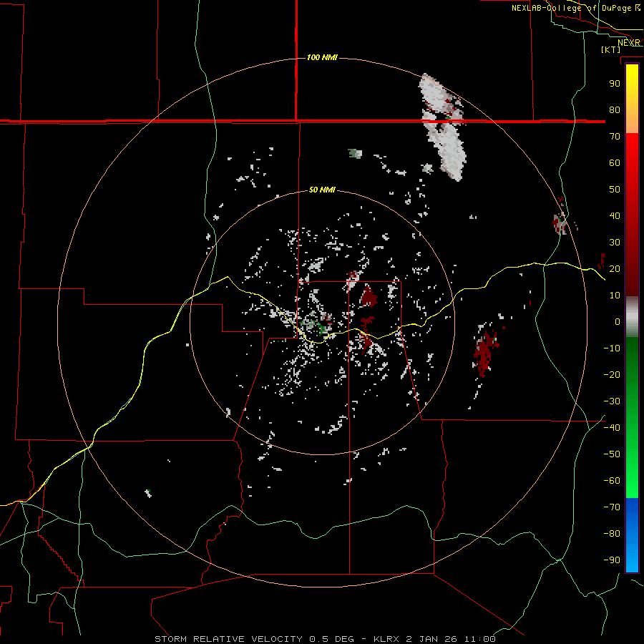Click the "NEXR" label above the color scale
This screenshot has height=644, width=644.
[629, 43]
